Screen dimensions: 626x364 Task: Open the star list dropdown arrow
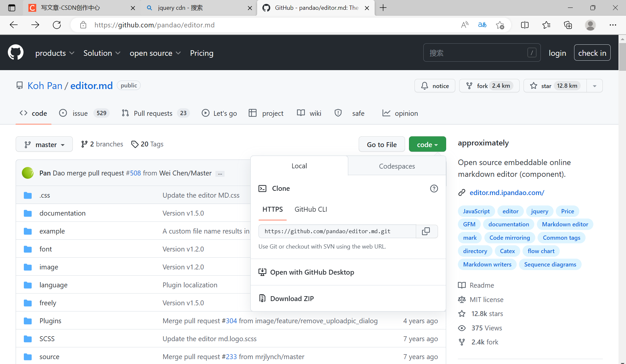pos(594,86)
